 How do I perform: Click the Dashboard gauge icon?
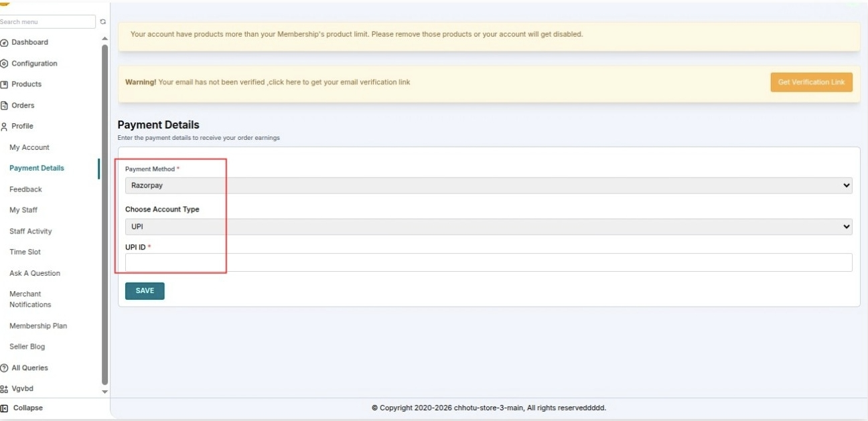pyautogui.click(x=5, y=43)
